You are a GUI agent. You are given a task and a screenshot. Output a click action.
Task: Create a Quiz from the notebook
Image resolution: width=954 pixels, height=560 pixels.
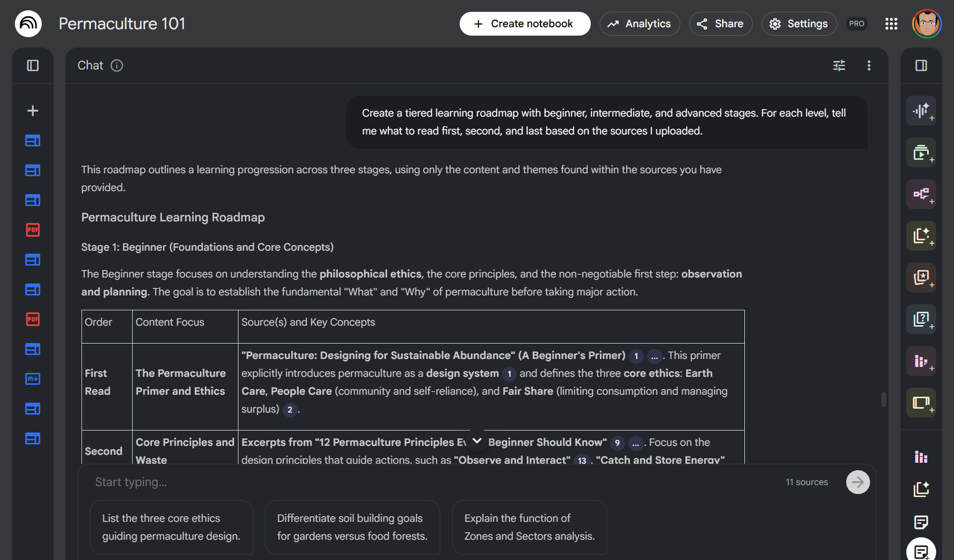click(x=922, y=320)
